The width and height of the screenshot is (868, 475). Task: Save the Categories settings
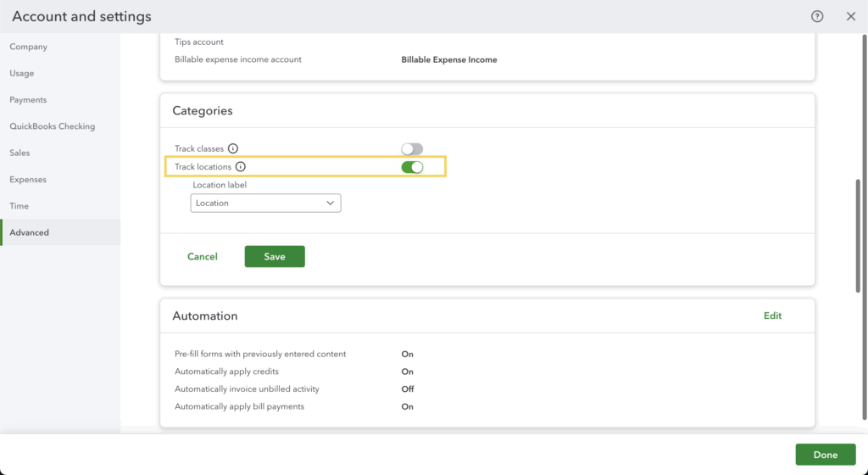pyautogui.click(x=275, y=256)
